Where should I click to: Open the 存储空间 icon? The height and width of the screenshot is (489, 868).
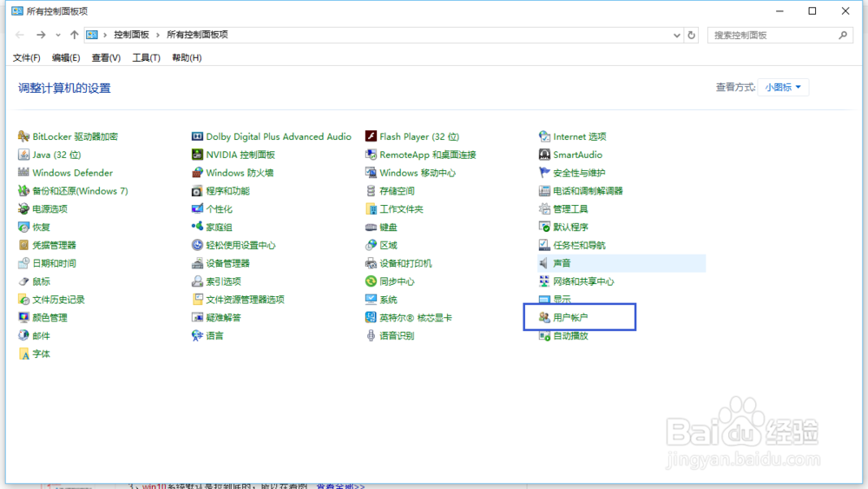pos(371,190)
